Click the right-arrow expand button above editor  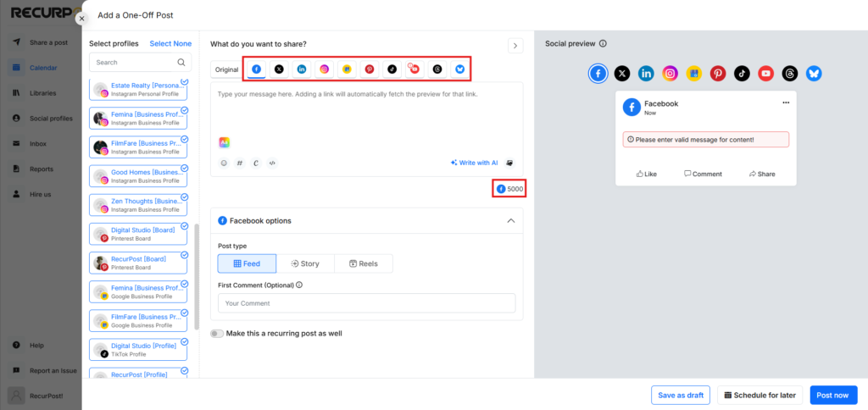[x=515, y=46]
